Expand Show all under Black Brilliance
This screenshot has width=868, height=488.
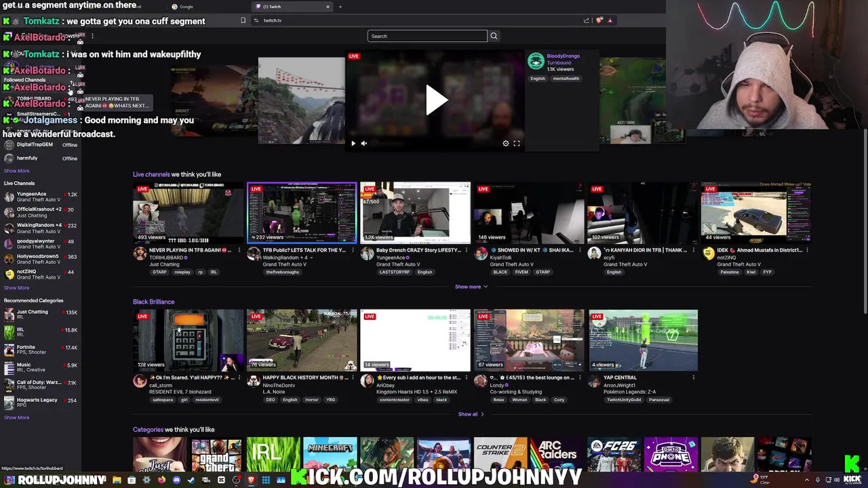pos(471,414)
